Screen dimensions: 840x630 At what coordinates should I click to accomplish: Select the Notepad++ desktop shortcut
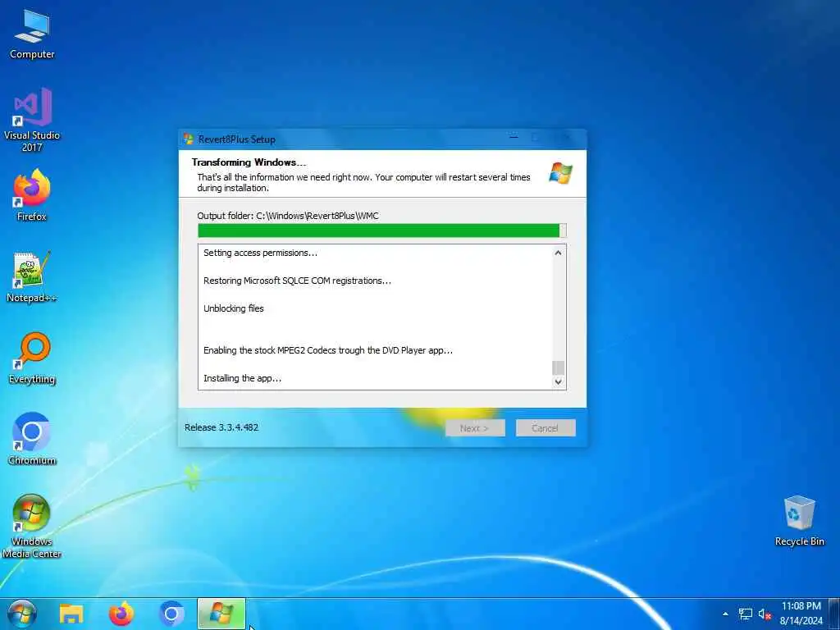pyautogui.click(x=32, y=277)
